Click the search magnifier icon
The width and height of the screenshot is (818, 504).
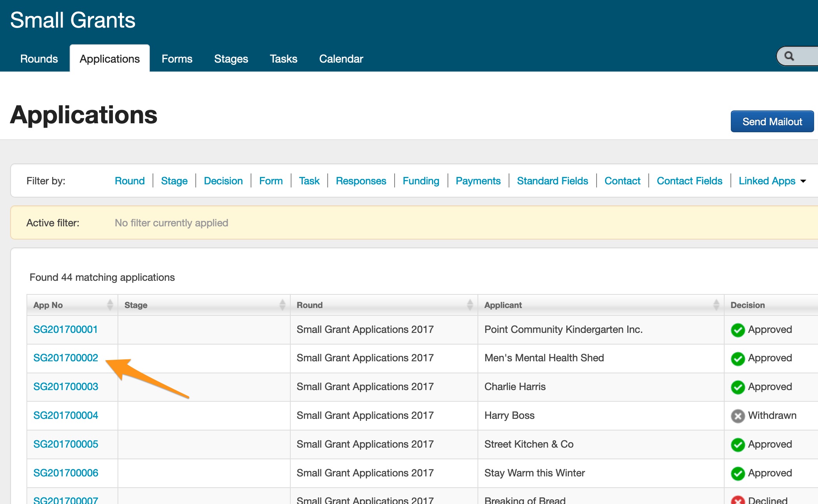(789, 56)
